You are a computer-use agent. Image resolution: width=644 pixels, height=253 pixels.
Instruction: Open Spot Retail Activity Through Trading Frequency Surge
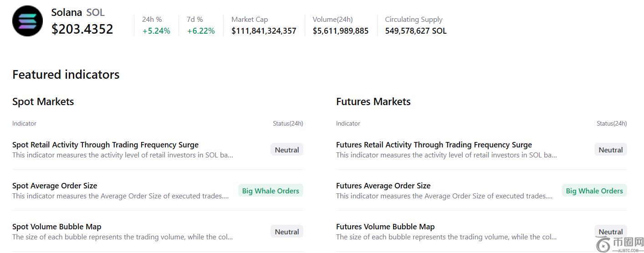105,145
